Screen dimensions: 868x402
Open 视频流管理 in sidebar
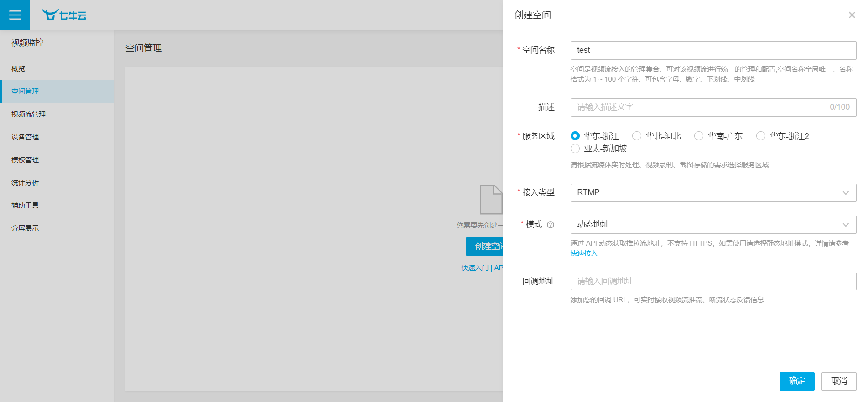click(57, 114)
